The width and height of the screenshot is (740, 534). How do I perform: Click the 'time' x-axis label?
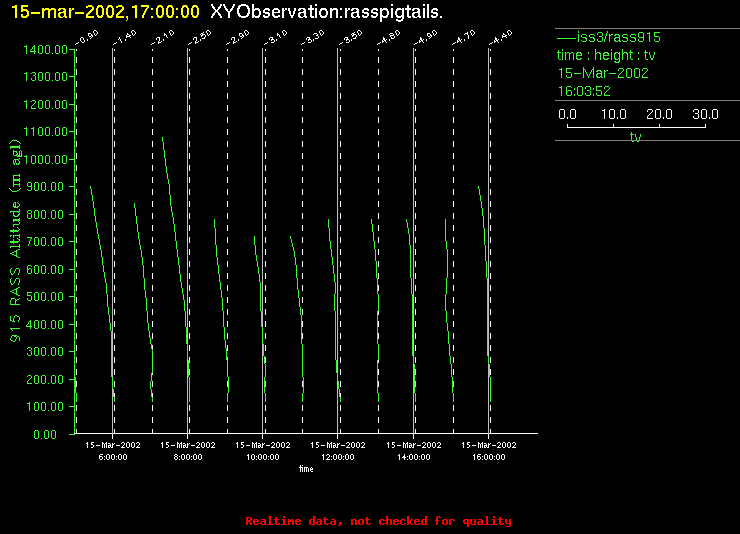click(306, 469)
